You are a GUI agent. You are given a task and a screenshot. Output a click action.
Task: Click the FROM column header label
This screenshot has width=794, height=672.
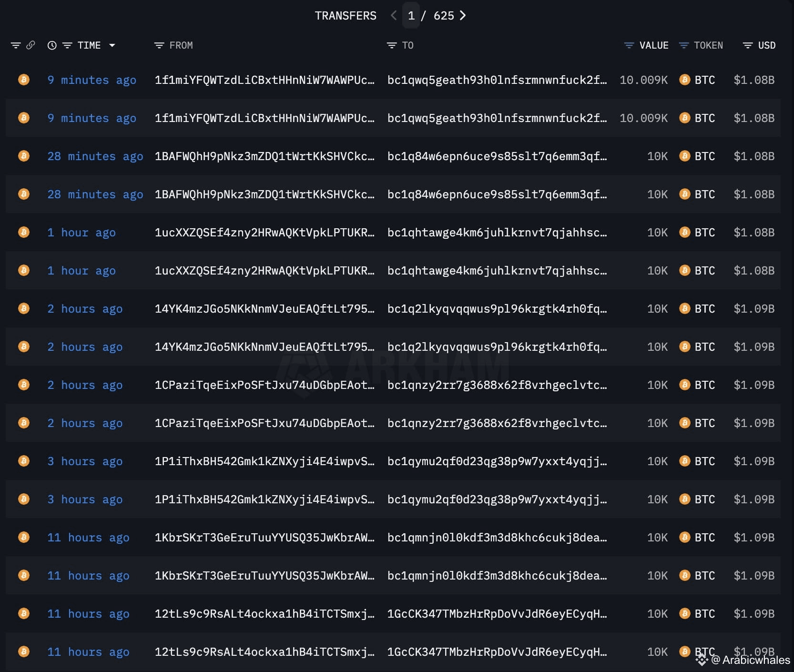pos(181,45)
